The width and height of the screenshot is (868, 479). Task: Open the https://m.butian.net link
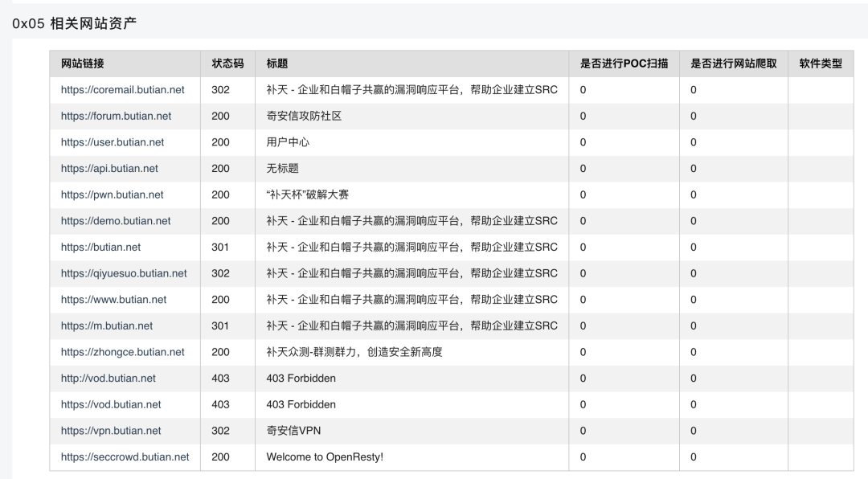pyautogui.click(x=106, y=325)
